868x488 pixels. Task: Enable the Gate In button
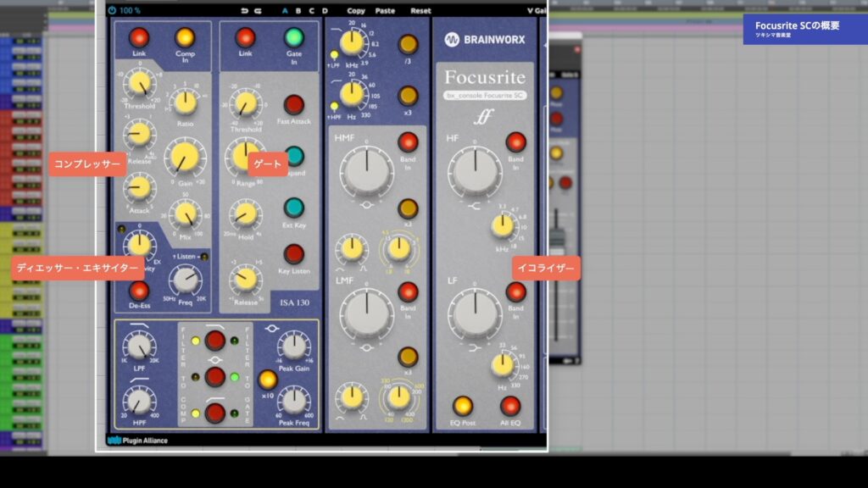click(294, 37)
